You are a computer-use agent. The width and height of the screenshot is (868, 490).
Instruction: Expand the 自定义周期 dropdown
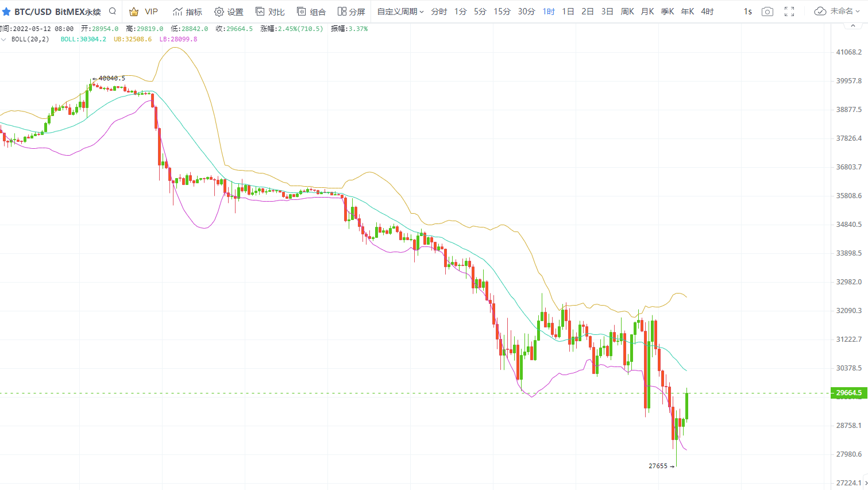click(x=400, y=11)
